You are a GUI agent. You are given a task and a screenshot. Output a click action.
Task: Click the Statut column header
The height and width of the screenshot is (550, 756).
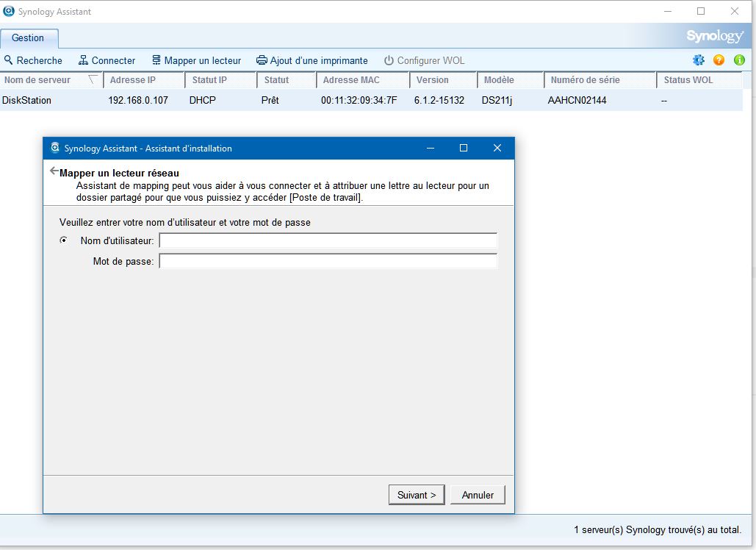pos(287,80)
